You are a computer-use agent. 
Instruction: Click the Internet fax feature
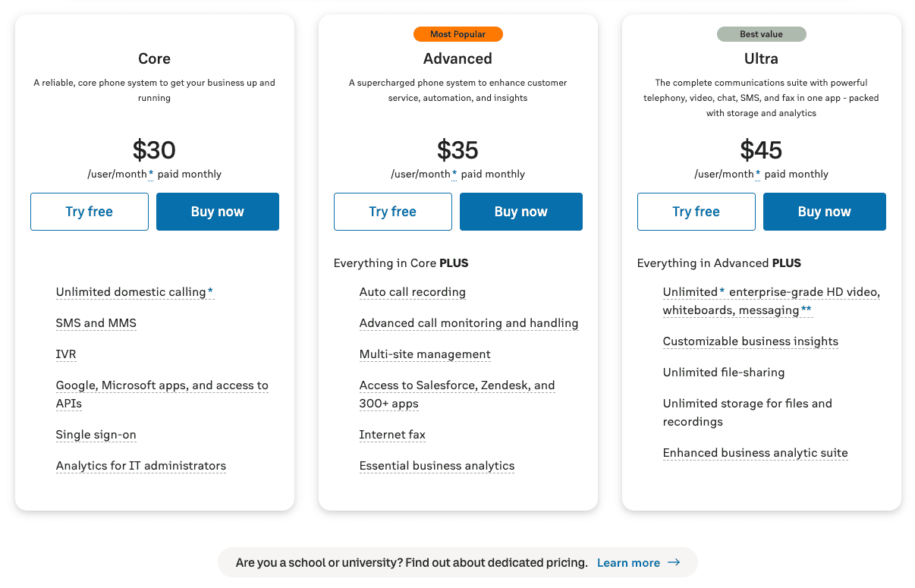click(392, 435)
